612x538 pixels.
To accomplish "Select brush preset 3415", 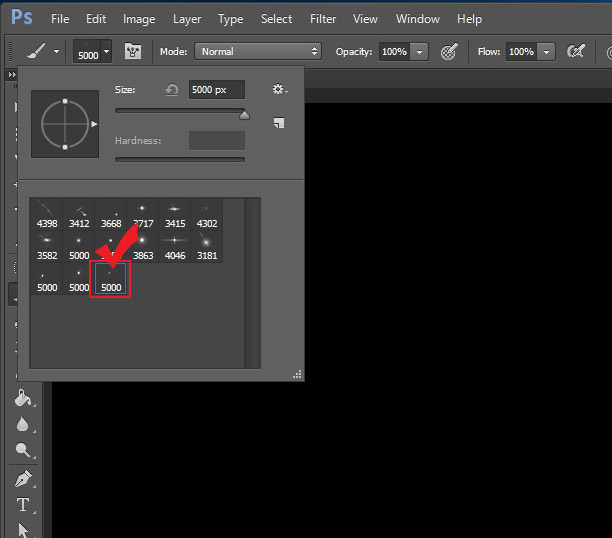I will (175, 214).
